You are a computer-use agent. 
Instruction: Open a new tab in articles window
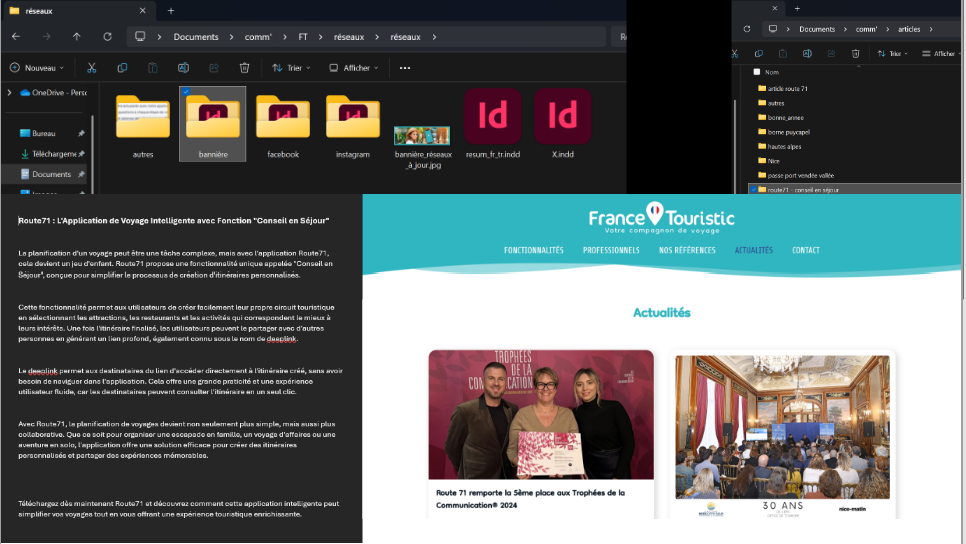point(797,9)
